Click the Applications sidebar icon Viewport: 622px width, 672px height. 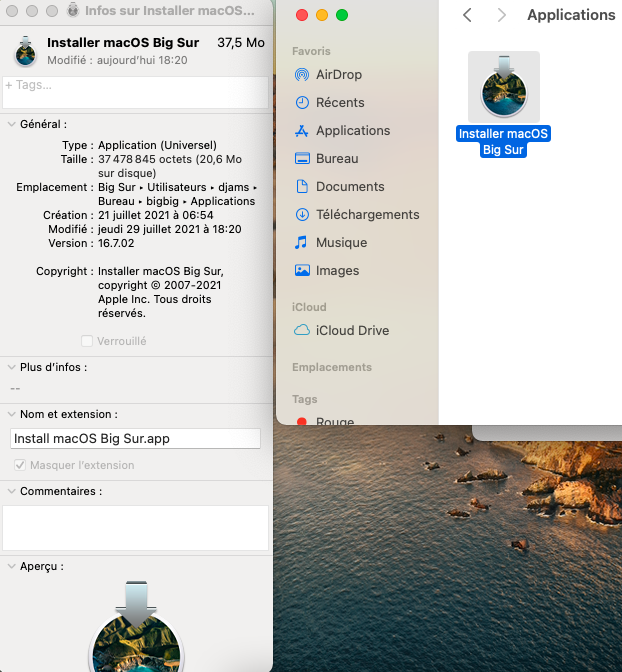(x=302, y=131)
